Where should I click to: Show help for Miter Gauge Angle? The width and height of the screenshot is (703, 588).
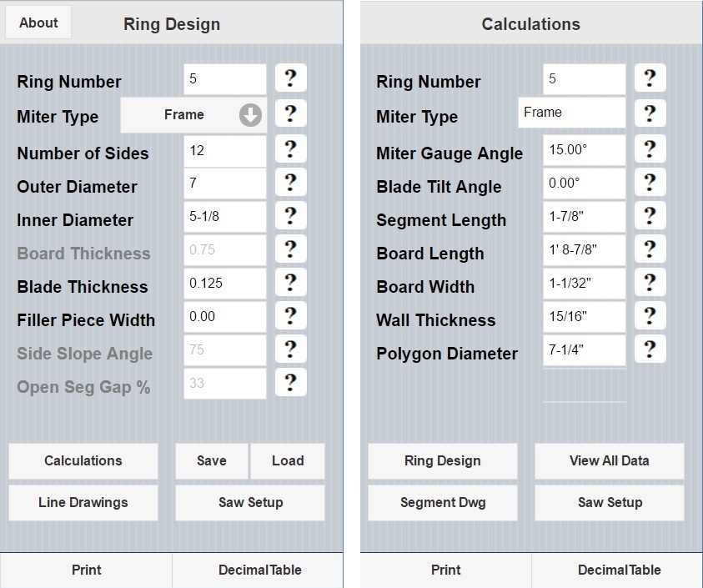coord(650,149)
